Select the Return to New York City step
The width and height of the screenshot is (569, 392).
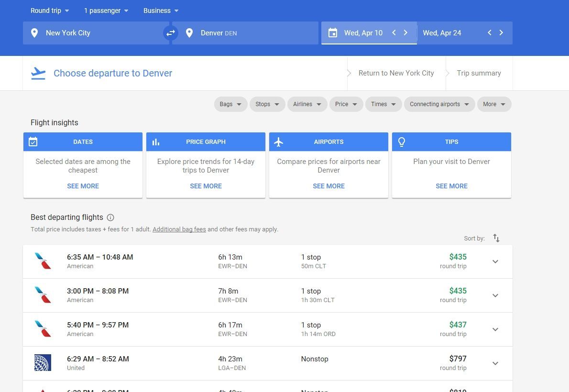(x=396, y=73)
